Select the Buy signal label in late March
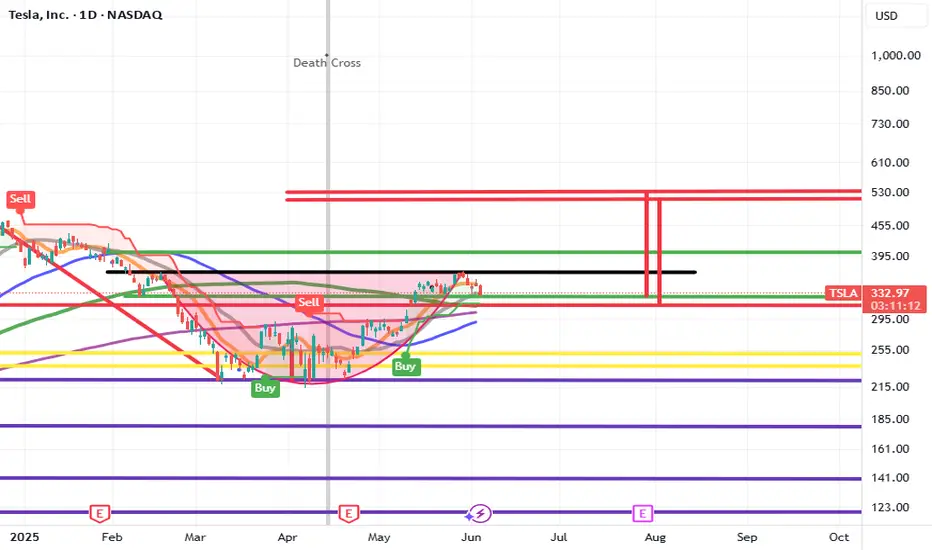The height and width of the screenshot is (550, 932). [265, 388]
